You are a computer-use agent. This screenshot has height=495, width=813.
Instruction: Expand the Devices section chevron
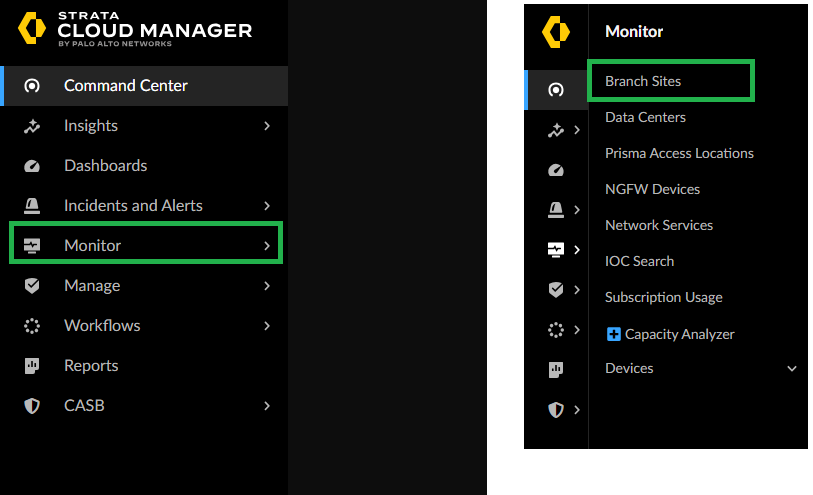[792, 369]
